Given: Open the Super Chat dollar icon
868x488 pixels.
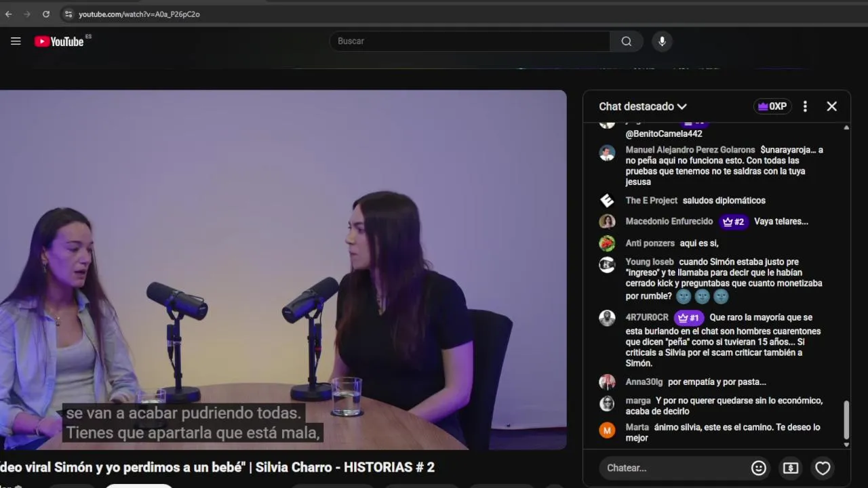Looking at the screenshot, I should click(791, 468).
